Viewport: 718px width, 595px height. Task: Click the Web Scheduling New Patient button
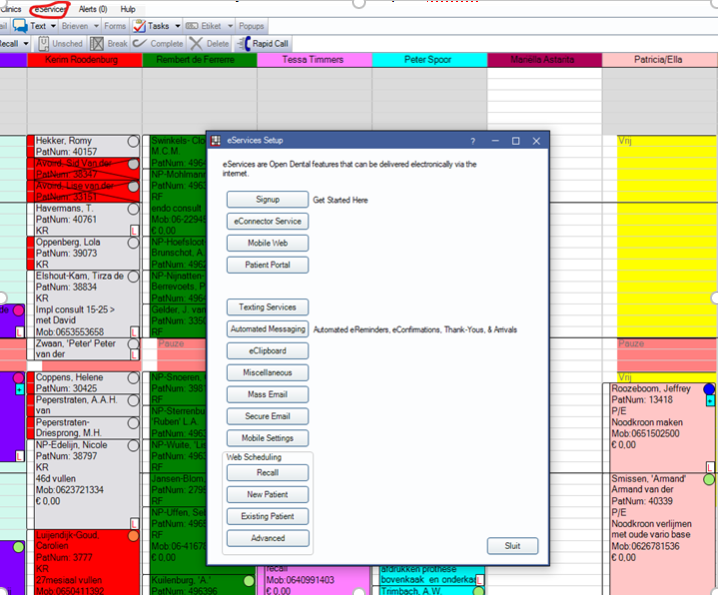pyautogui.click(x=267, y=495)
